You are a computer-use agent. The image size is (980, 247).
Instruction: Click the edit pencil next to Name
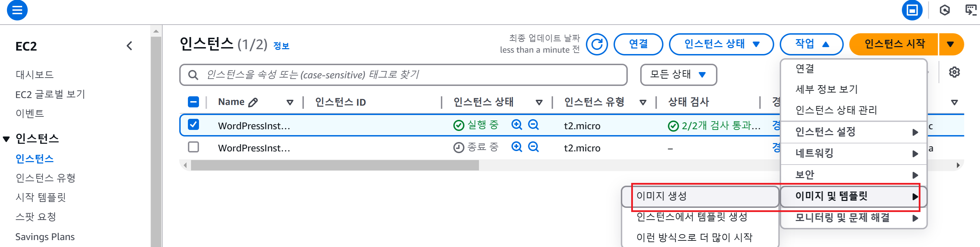253,102
